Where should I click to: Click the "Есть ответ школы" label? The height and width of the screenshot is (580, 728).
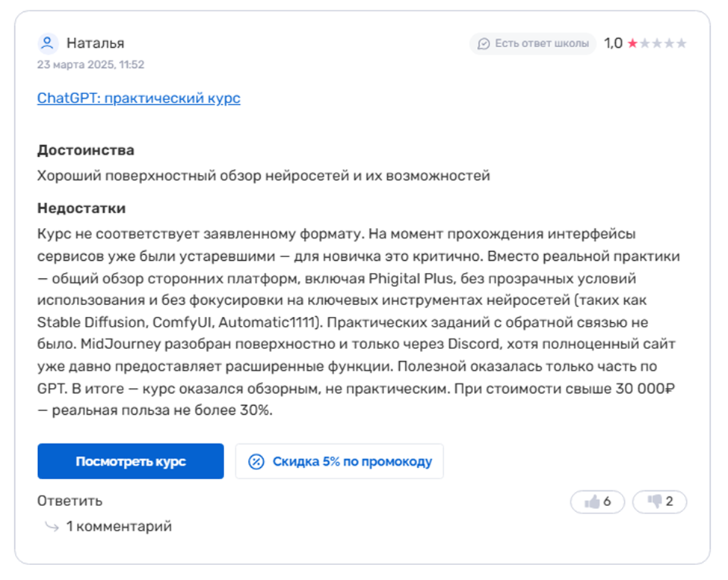click(x=542, y=43)
